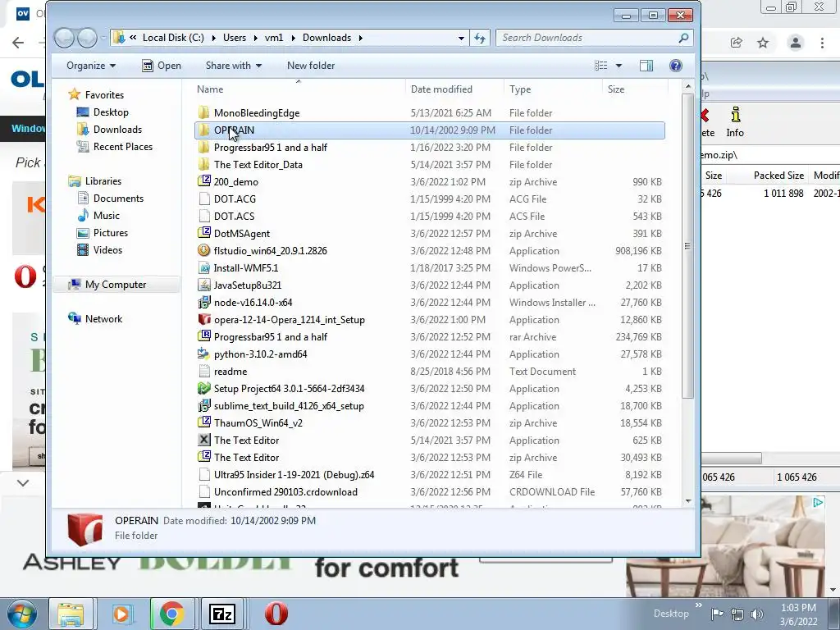This screenshot has height=630, width=840.
Task: Open the Share with dropdown
Action: [x=234, y=66]
